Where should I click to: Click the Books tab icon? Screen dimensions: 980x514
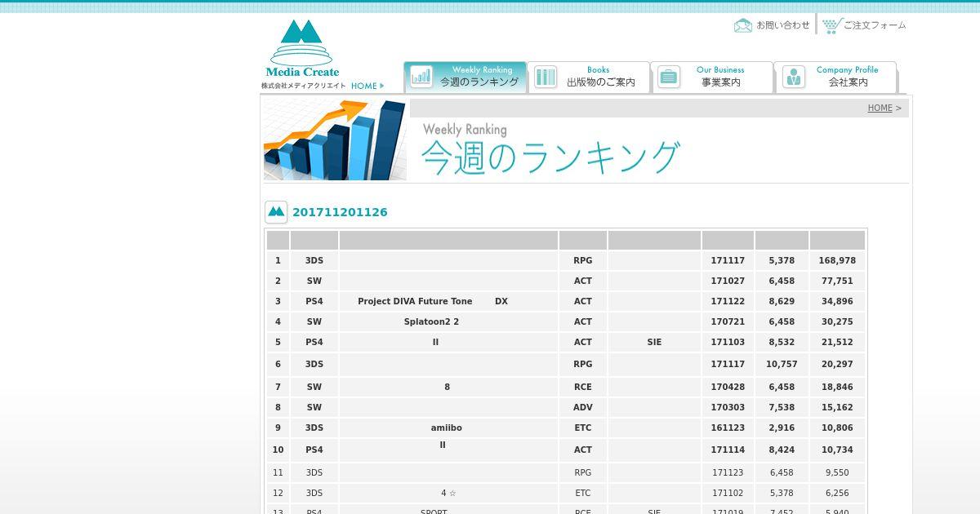546,77
